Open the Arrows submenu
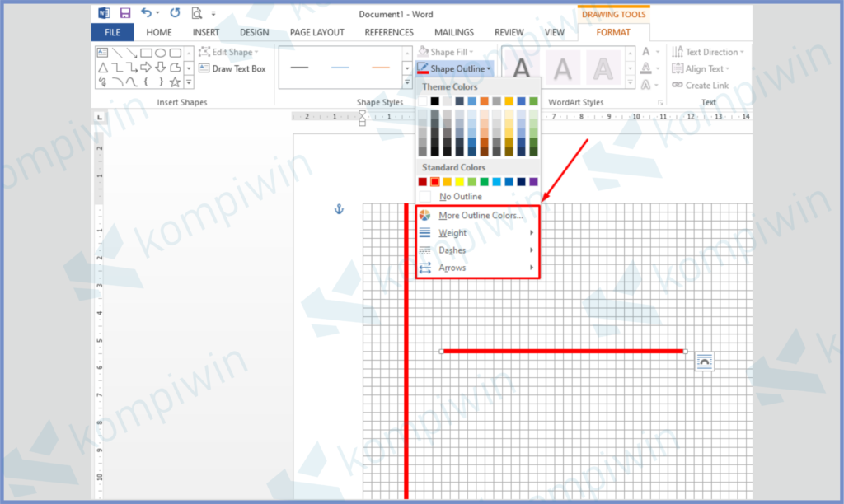844x504 pixels. click(x=452, y=268)
